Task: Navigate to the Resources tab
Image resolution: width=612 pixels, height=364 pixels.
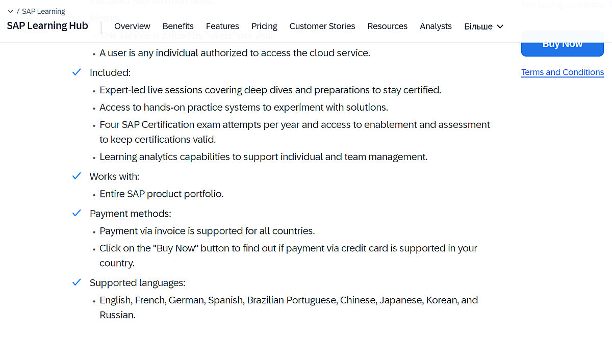Action: [x=387, y=26]
